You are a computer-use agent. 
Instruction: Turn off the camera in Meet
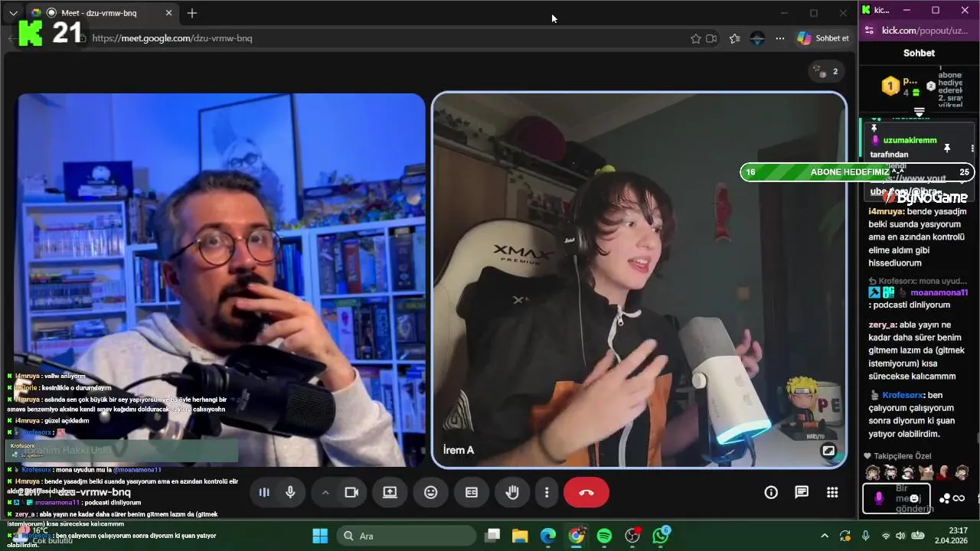point(351,492)
